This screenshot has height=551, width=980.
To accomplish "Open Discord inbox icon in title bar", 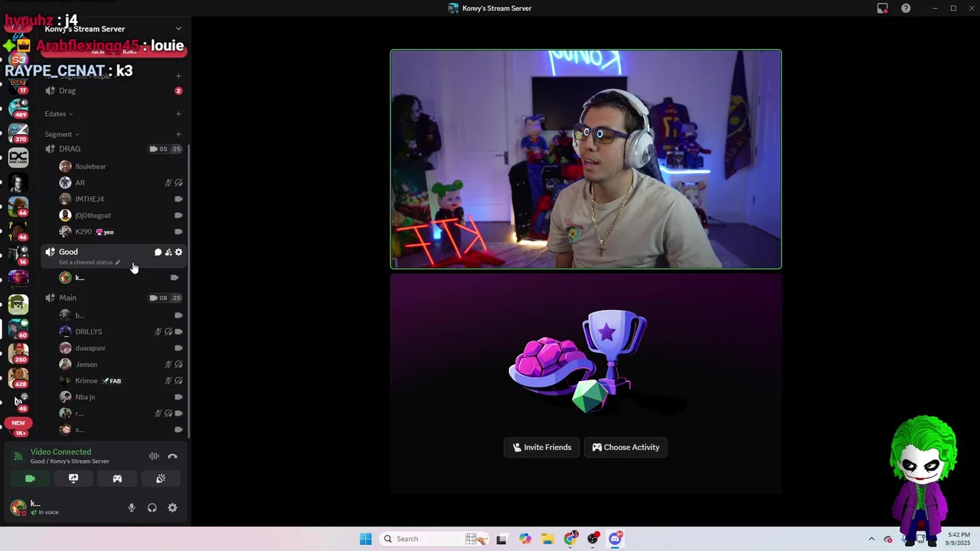I will coord(882,8).
